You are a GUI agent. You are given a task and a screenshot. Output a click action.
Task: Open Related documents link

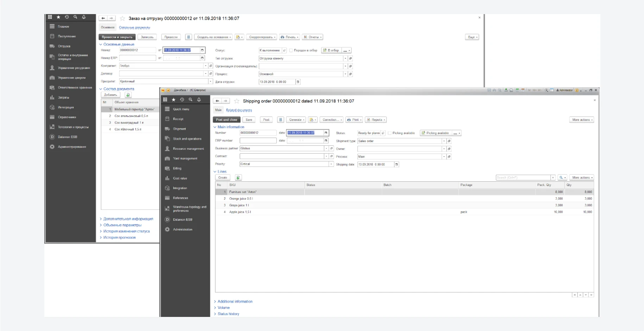[239, 110]
